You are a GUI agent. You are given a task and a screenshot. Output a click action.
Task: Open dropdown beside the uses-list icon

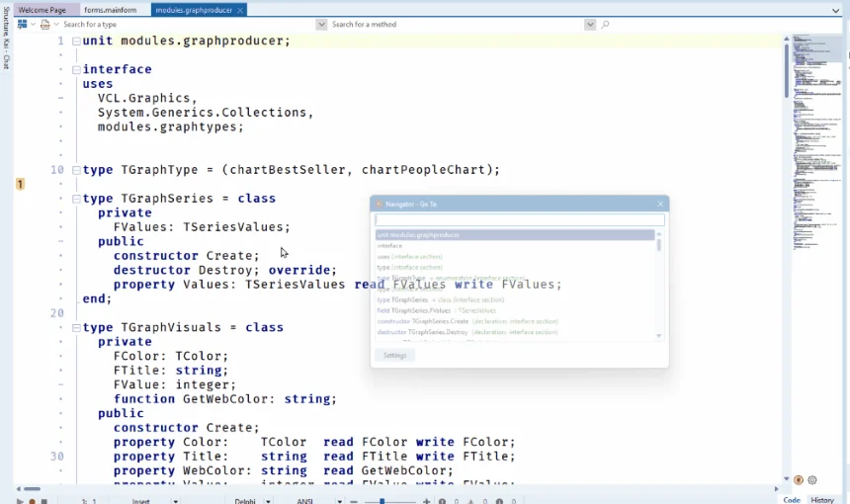click(55, 25)
